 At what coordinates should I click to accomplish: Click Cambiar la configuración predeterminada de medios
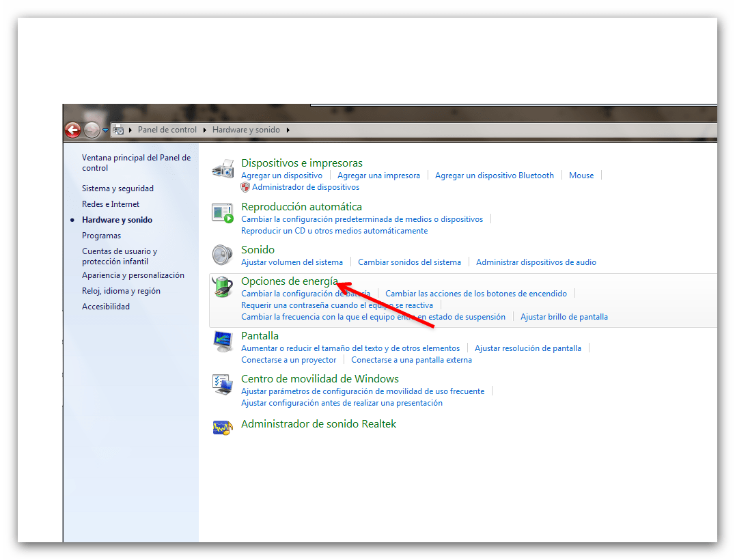362,219
